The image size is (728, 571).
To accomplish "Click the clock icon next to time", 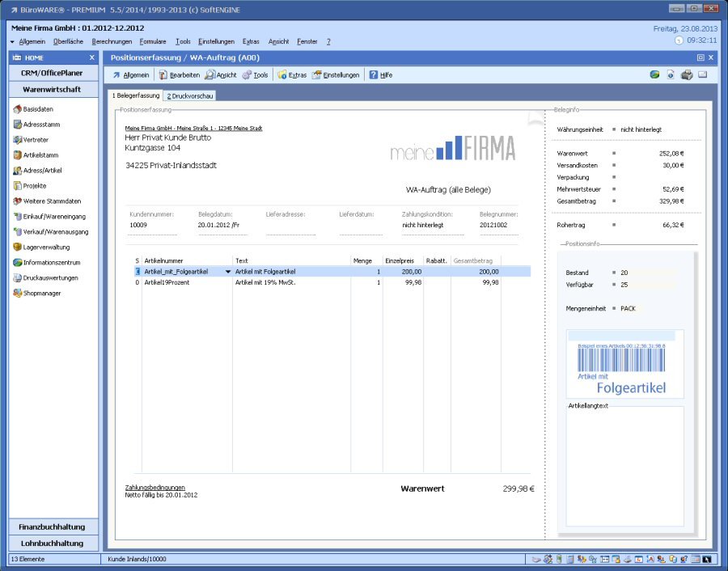I will pyautogui.click(x=679, y=41).
